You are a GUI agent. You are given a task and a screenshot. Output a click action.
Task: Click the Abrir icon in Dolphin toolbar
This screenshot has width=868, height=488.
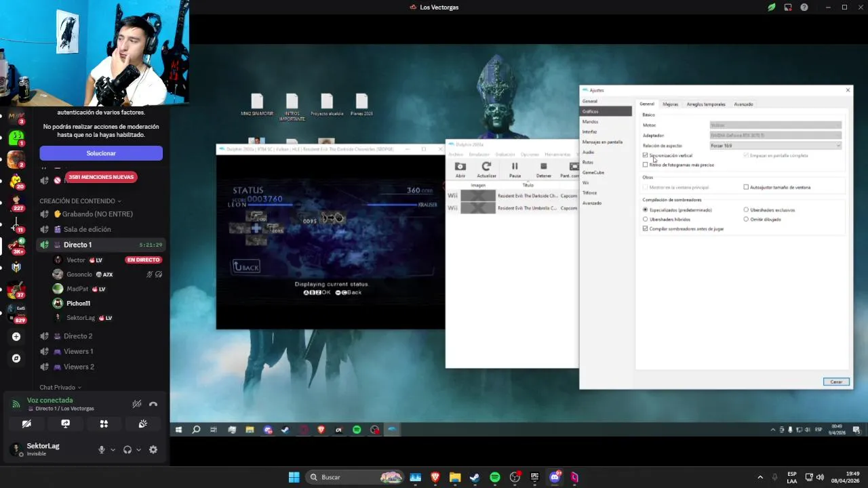click(x=460, y=167)
